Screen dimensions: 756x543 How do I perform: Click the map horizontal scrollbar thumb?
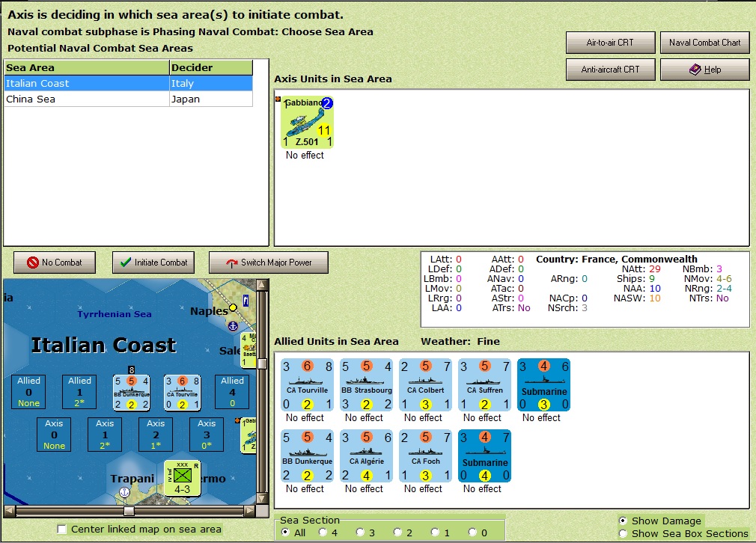(129, 511)
